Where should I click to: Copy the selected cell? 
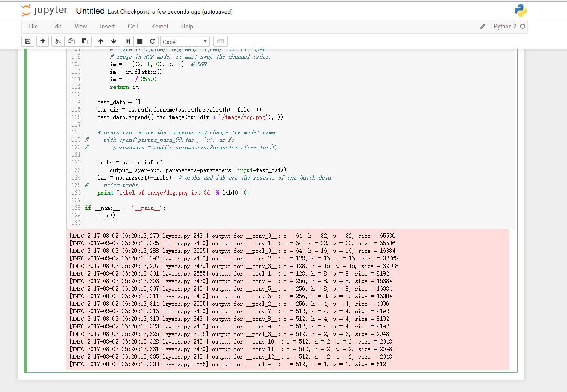point(71,41)
